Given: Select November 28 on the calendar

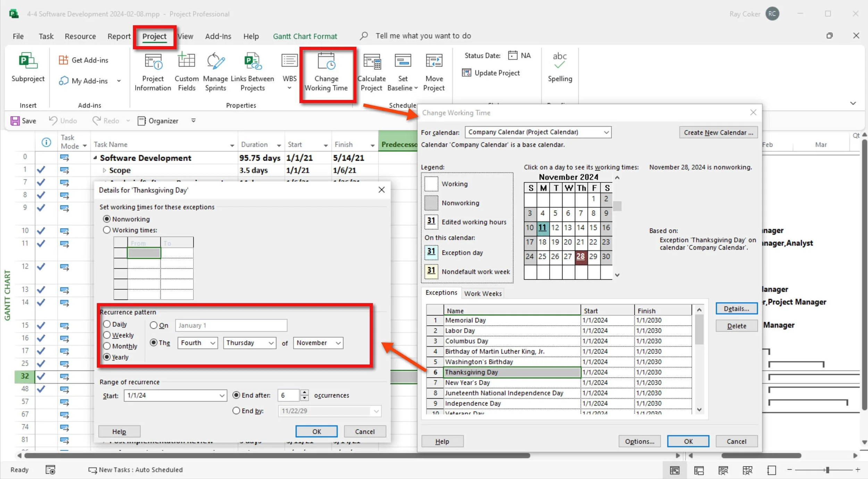Looking at the screenshot, I should (581, 257).
